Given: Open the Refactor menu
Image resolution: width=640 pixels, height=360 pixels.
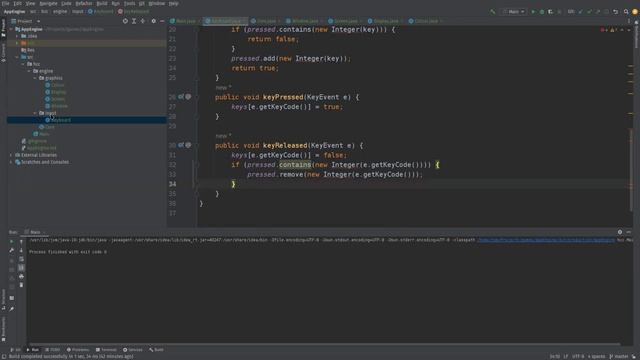Looking at the screenshot, I should (84, 3).
